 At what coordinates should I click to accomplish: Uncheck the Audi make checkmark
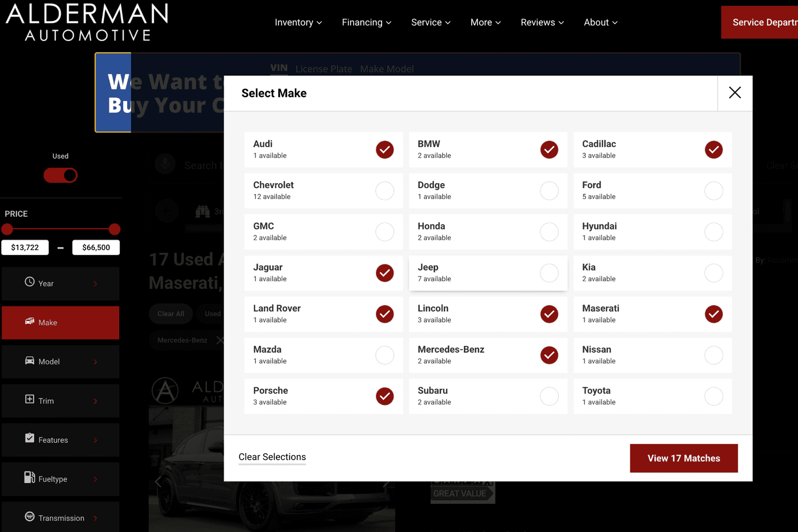(385, 150)
